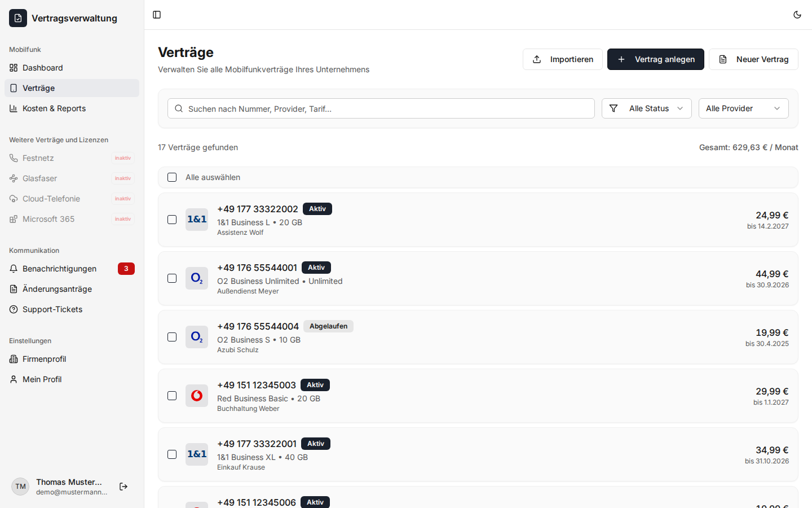The image size is (812, 508).
Task: Click the Vertragsverwaltung logo icon
Action: click(18, 18)
